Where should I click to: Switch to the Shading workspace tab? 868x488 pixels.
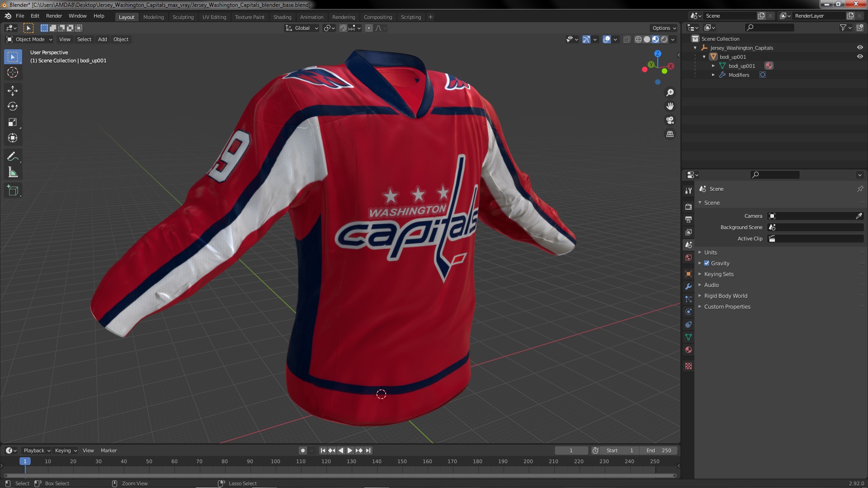tap(282, 17)
